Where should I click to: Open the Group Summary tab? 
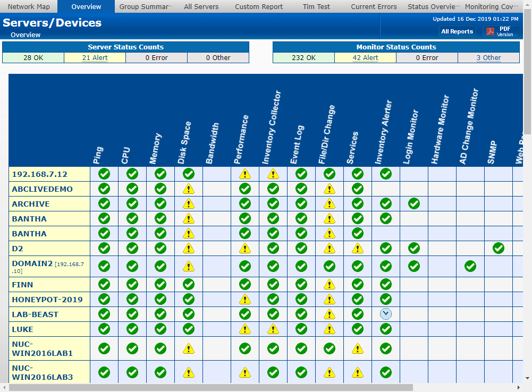tap(146, 6)
